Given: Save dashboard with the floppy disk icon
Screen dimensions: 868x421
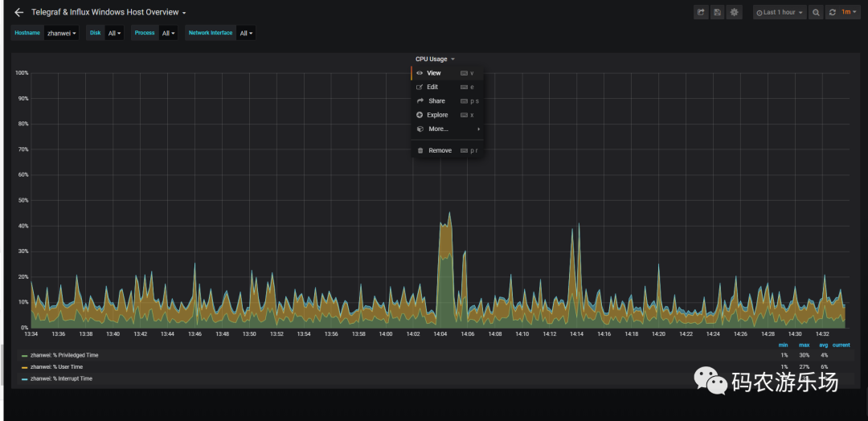Looking at the screenshot, I should 718,12.
